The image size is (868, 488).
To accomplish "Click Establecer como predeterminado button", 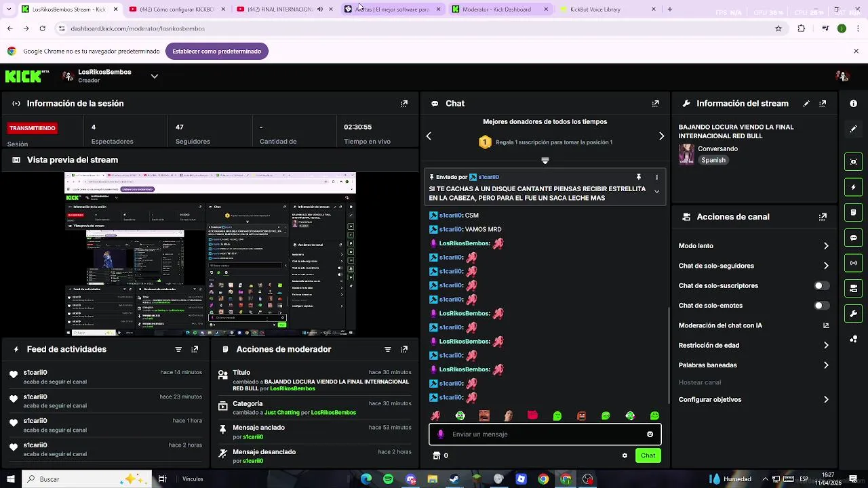I will pos(217,52).
